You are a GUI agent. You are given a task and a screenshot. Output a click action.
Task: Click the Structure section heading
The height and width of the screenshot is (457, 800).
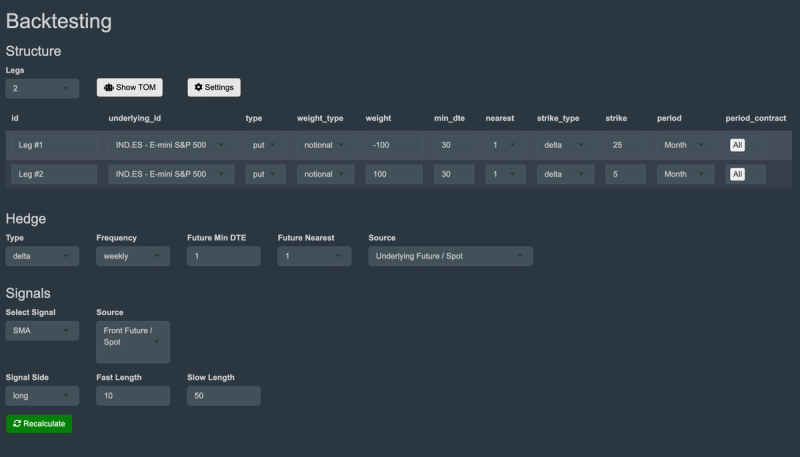point(33,51)
